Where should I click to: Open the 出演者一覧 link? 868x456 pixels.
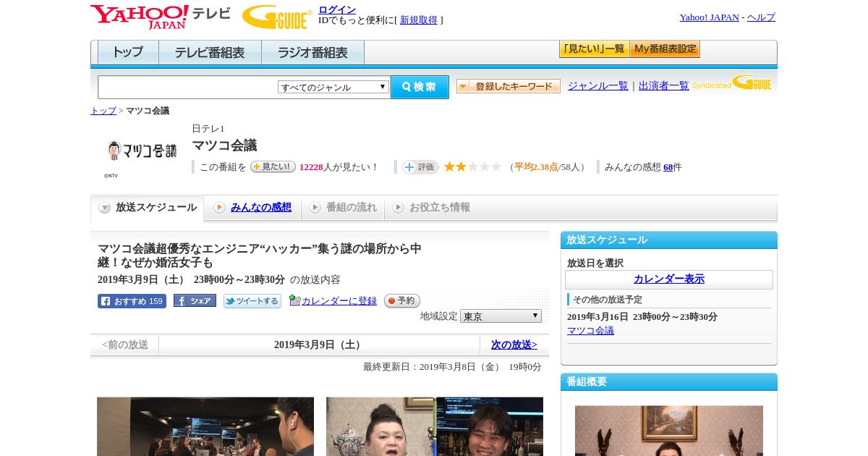tap(664, 86)
